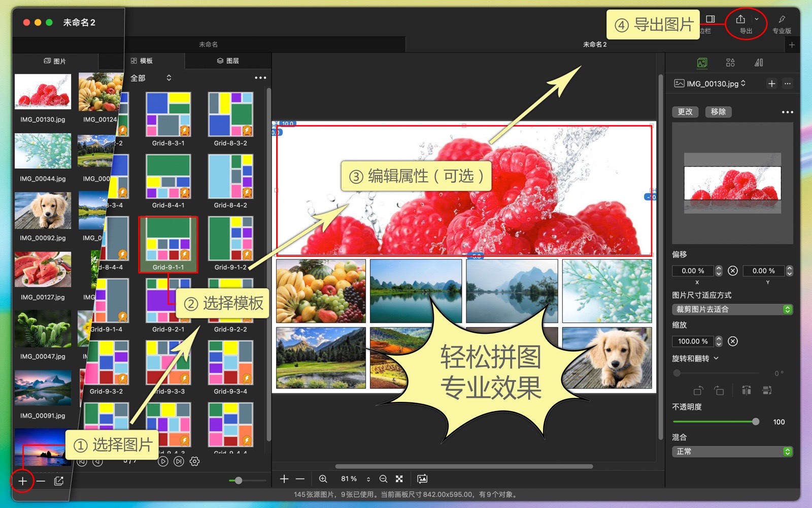Screen dimensions: 812x508
Task: Open the blend mode dropdown showing 正常
Action: point(732,452)
